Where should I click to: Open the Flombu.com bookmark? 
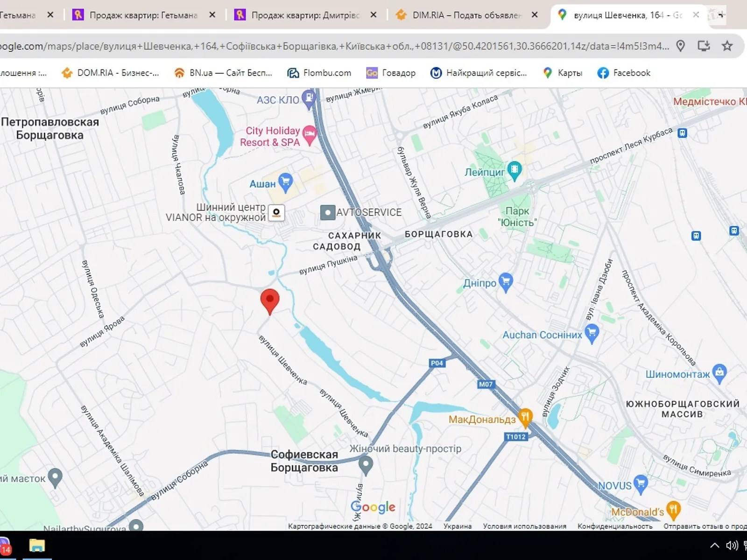coord(319,73)
